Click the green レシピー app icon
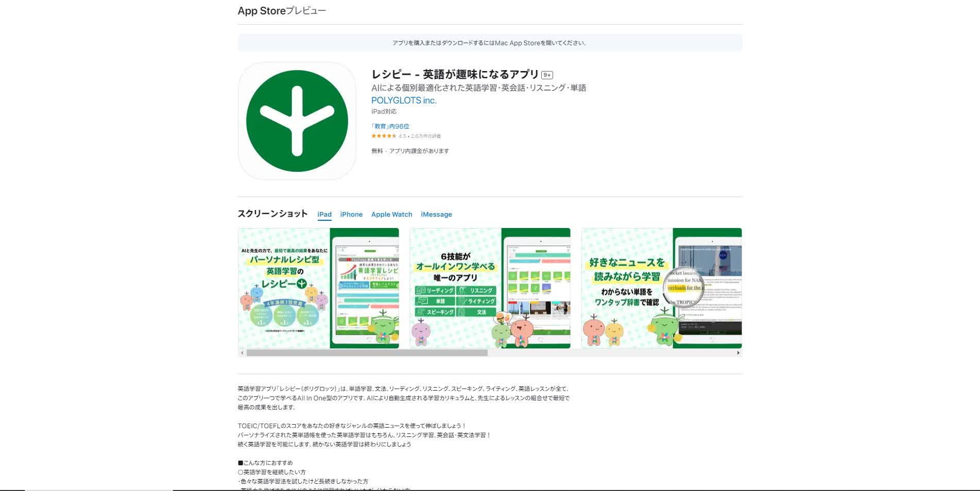The height and width of the screenshot is (491, 980). [297, 121]
